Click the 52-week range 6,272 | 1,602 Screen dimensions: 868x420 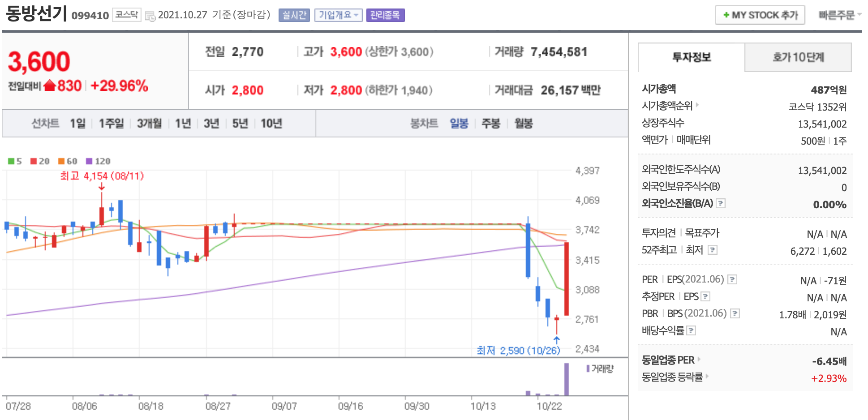pyautogui.click(x=818, y=251)
